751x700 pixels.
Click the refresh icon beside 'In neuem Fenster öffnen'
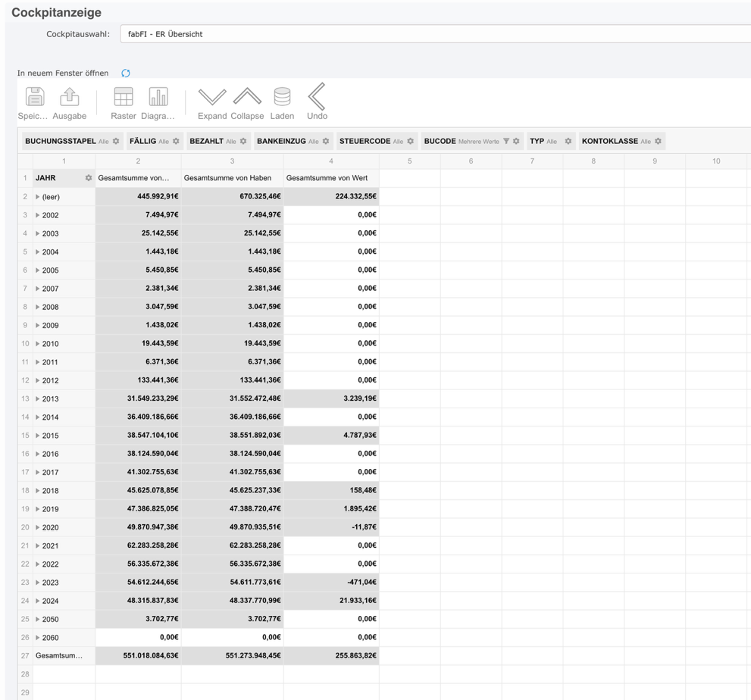(x=126, y=73)
